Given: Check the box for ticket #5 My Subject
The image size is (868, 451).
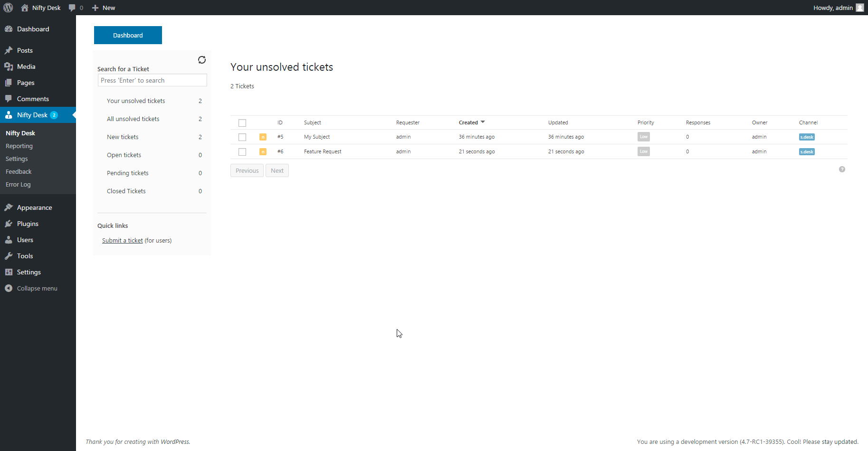Looking at the screenshot, I should coord(242,137).
